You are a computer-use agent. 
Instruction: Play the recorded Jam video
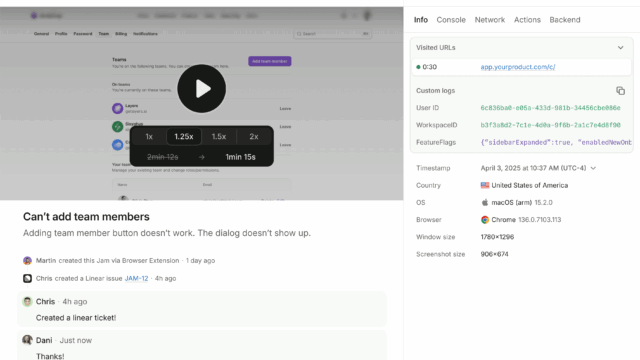tap(202, 89)
